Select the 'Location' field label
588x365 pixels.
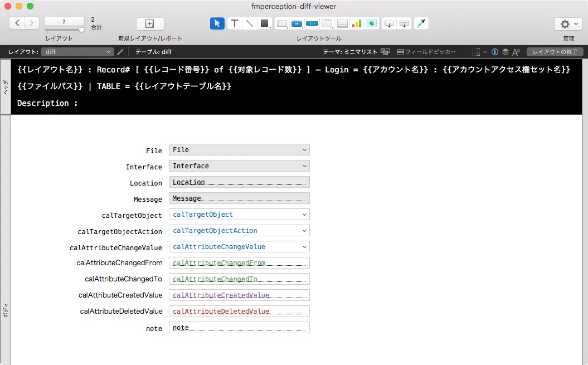146,183
